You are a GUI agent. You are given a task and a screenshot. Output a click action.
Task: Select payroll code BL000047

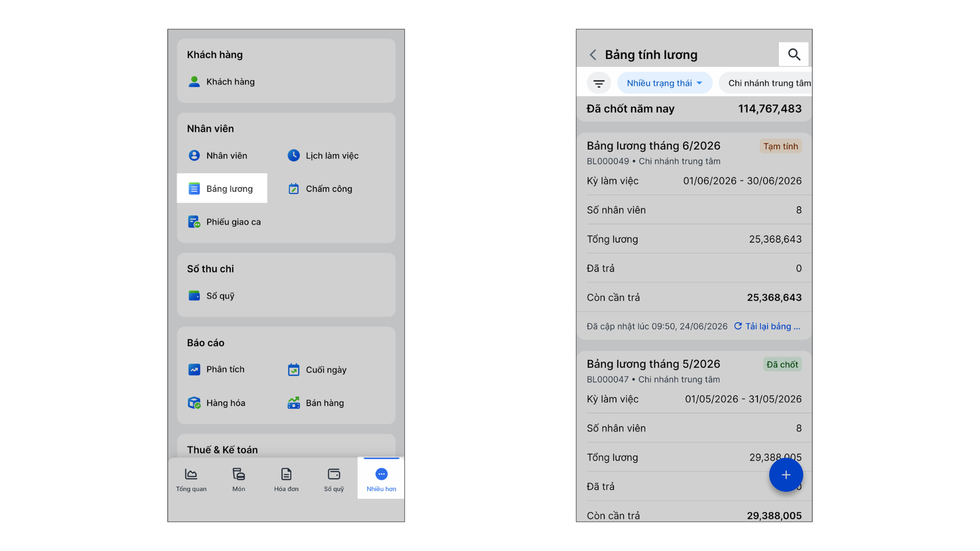click(x=607, y=380)
